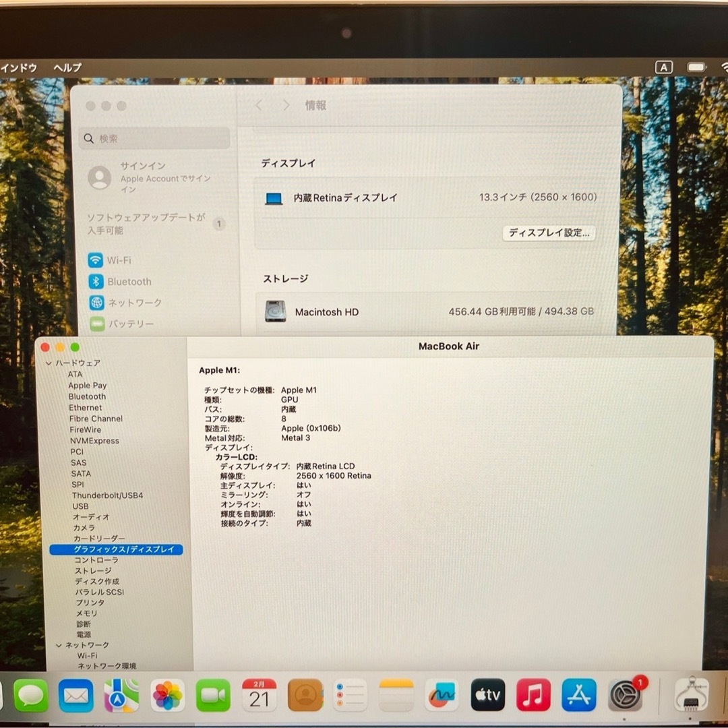728x728 pixels.
Task: Select ストレージ in System Information sidebar
Action: (x=93, y=571)
